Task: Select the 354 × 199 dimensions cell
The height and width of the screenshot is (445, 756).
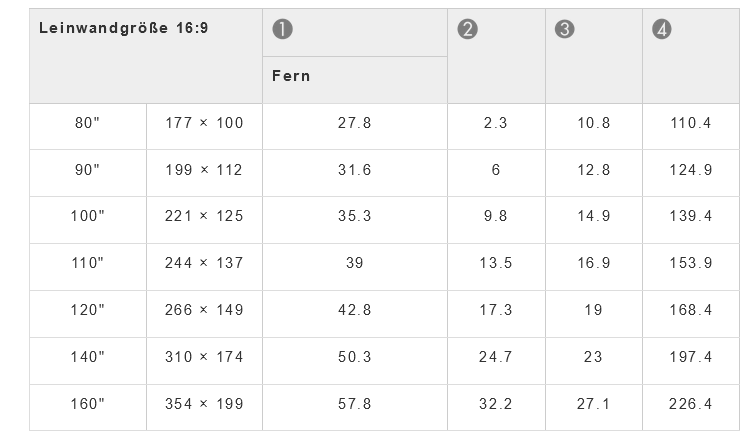Action: coord(204,404)
